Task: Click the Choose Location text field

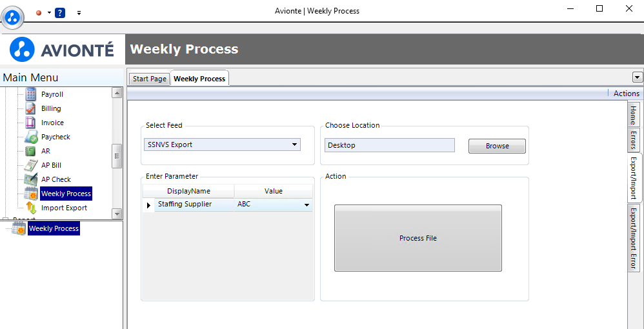Action: click(389, 145)
